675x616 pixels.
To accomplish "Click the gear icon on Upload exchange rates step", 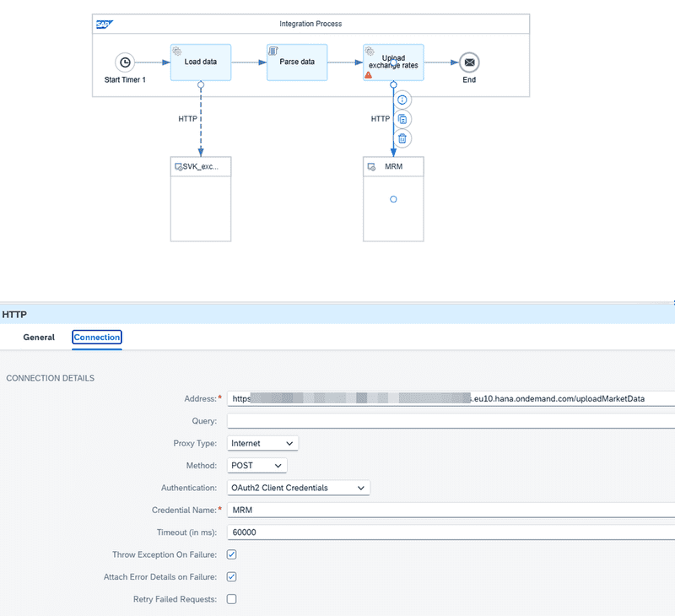I will tap(370, 51).
